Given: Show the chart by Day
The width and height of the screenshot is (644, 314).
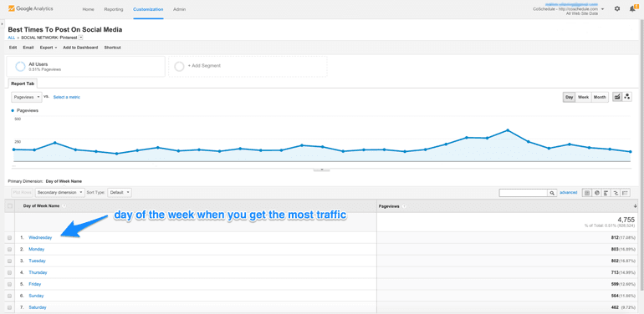Looking at the screenshot, I should click(x=570, y=97).
